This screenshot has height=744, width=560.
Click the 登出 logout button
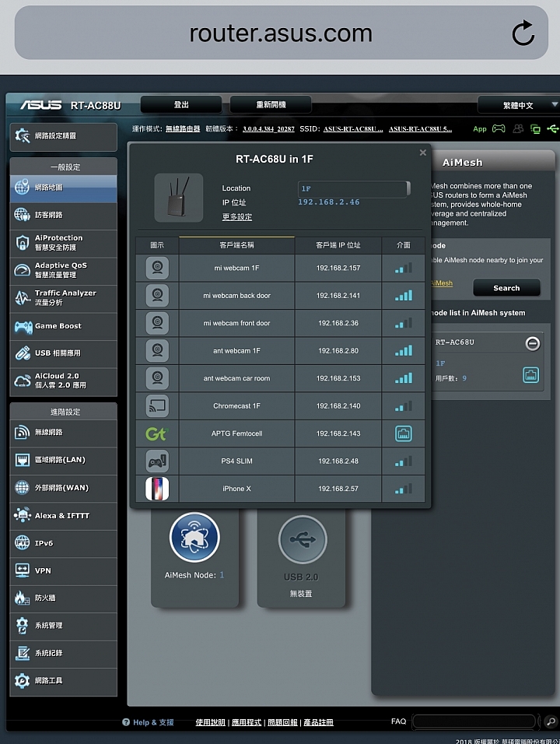coord(181,104)
